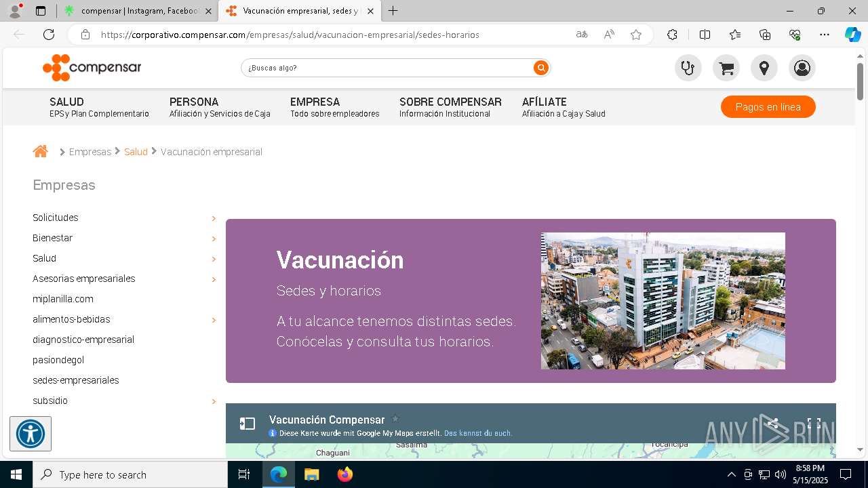Close the Vacunación empresarial tab
Screen dimensions: 868x488
tap(370, 11)
